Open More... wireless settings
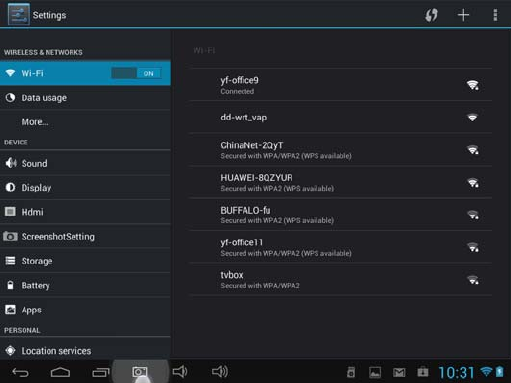 point(85,122)
